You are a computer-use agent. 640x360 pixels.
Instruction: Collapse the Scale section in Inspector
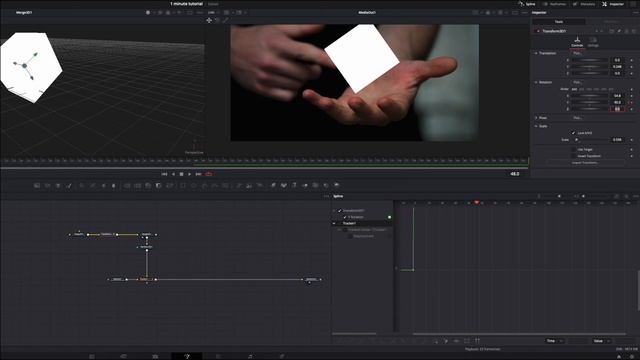[x=536, y=126]
